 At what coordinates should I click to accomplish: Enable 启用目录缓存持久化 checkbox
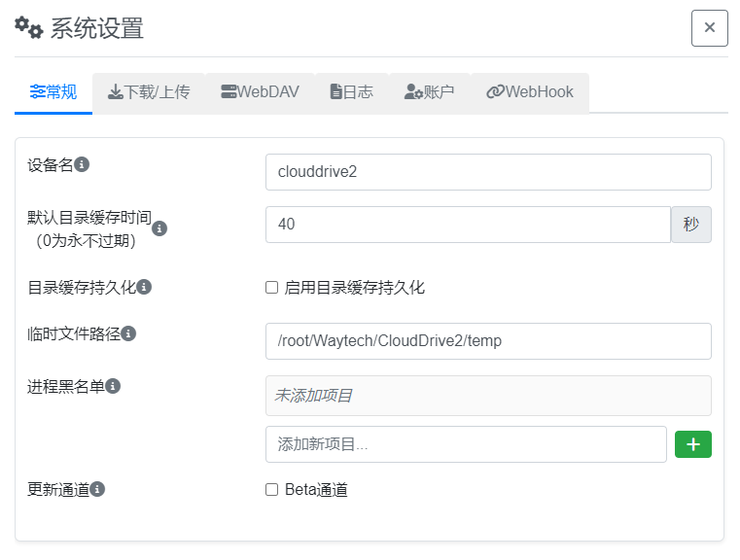point(272,288)
